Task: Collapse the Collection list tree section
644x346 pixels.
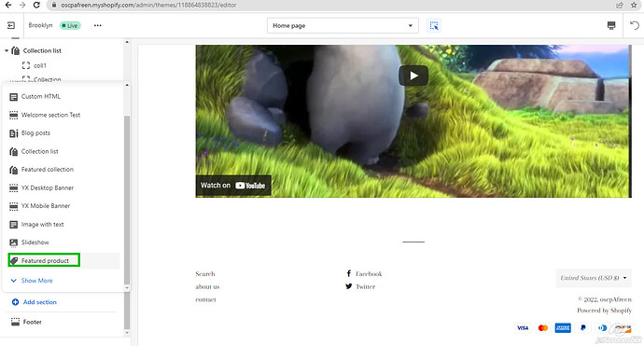Action: coord(7,50)
